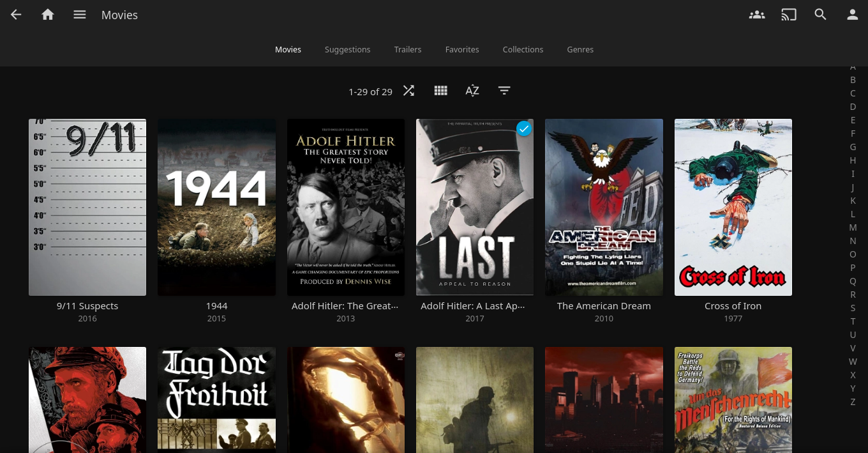868x453 pixels.
Task: Open the 9/11 Suspects poster
Action: pos(87,207)
